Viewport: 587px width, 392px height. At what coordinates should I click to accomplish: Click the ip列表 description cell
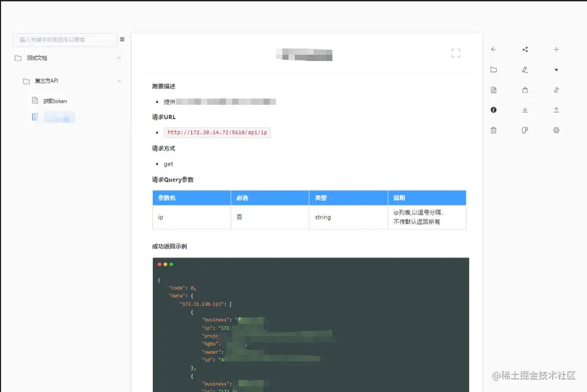click(x=427, y=217)
